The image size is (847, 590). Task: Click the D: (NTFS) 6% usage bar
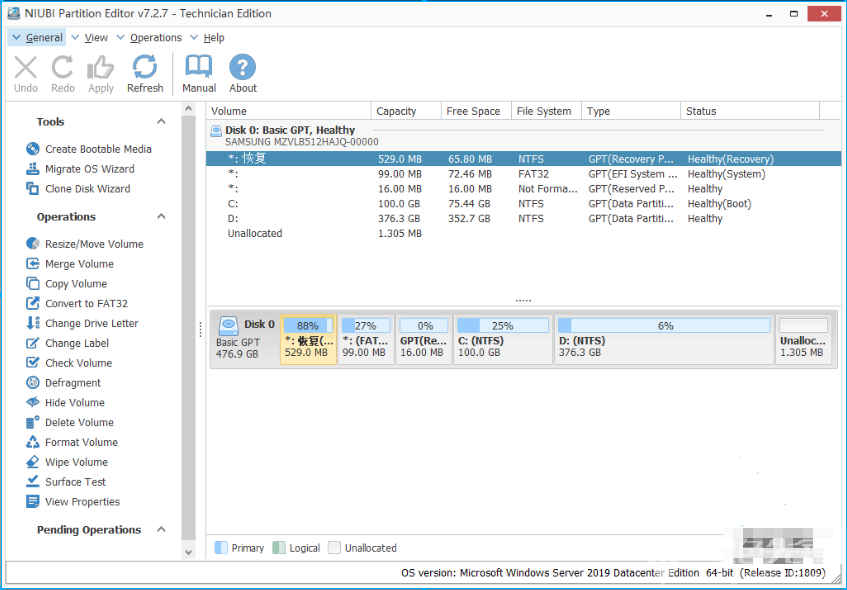(x=664, y=325)
